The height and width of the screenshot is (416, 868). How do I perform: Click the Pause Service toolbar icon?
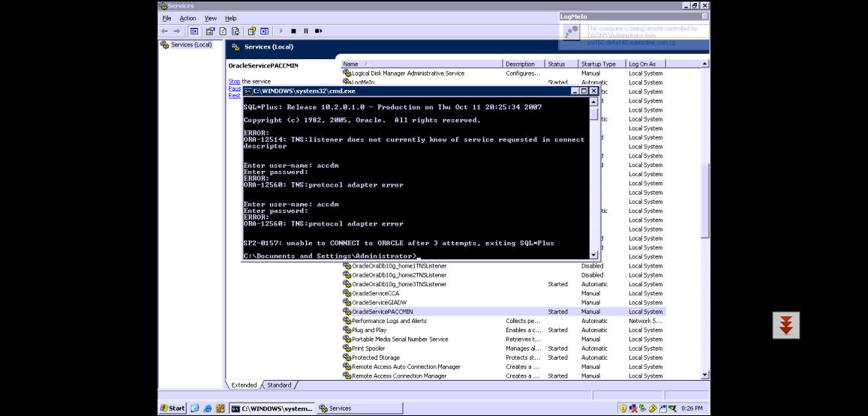305,31
